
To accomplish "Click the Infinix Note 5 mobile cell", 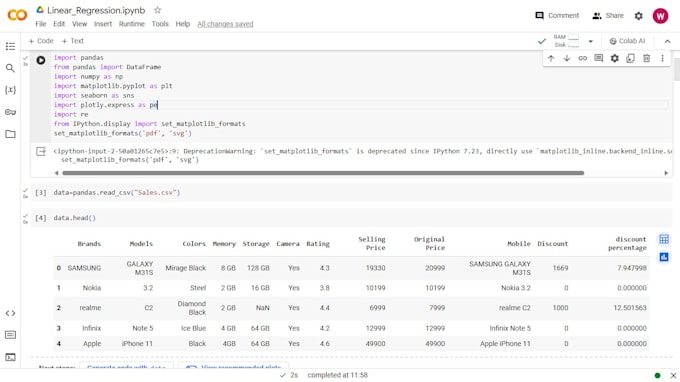I will (510, 328).
